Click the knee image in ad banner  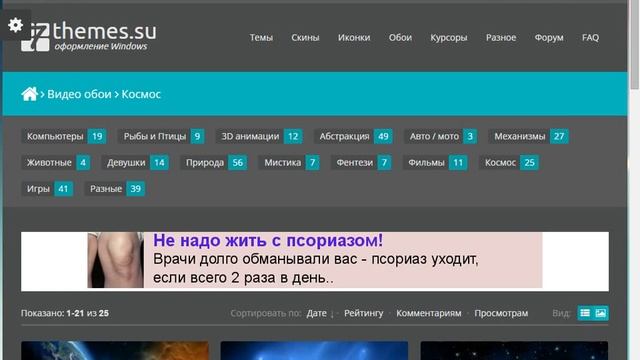tap(116, 260)
